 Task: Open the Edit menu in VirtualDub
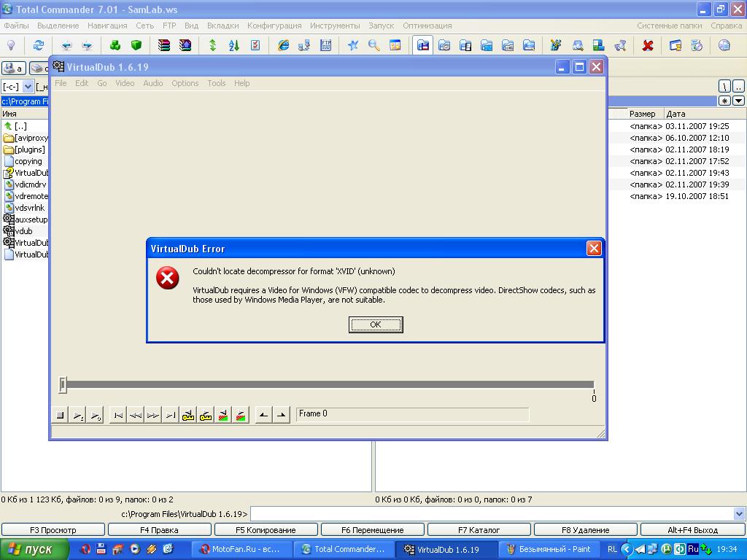(82, 83)
